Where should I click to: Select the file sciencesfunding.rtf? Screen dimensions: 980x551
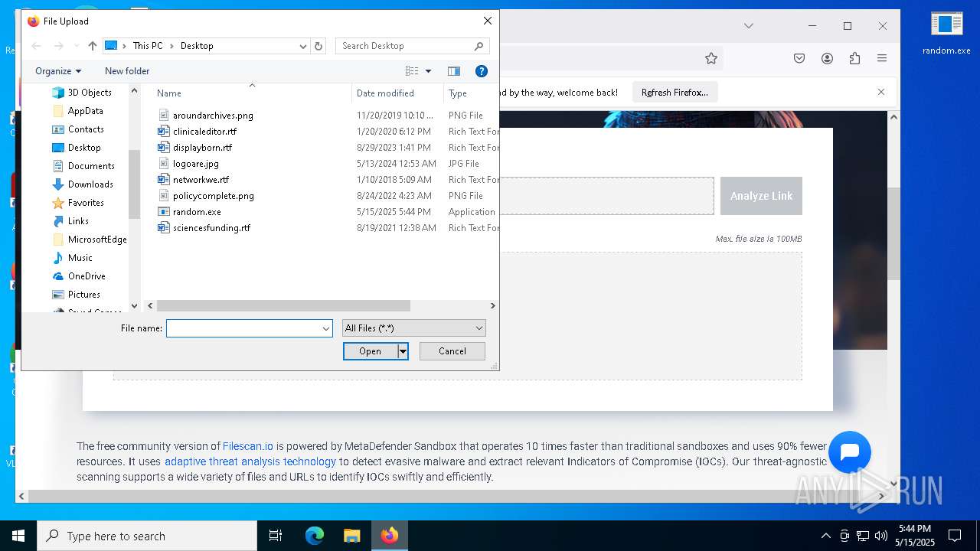(x=211, y=228)
